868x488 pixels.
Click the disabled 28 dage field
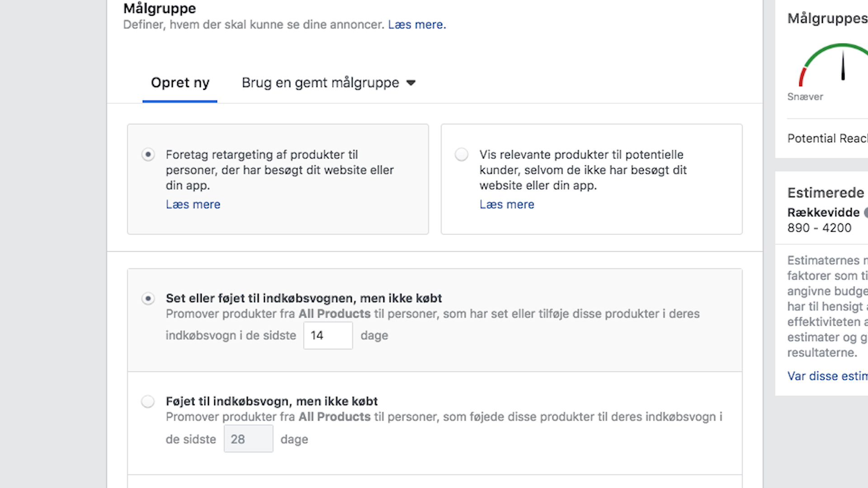pos(248,439)
